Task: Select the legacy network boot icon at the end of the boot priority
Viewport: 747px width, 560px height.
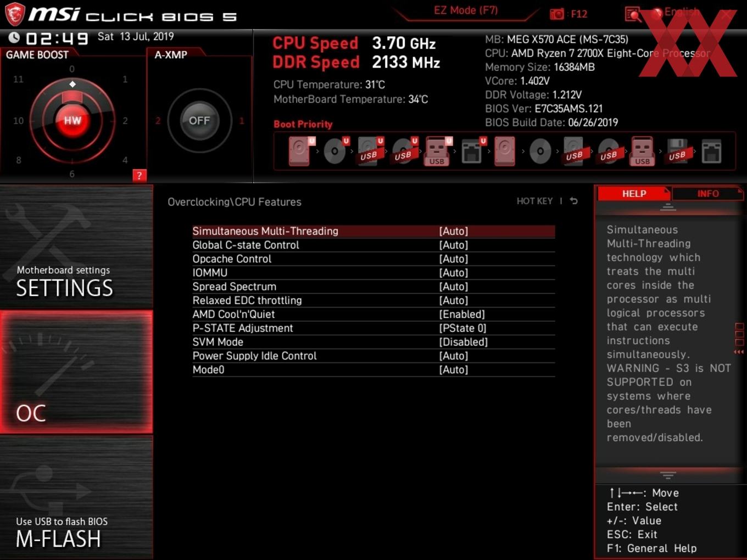Action: click(x=711, y=152)
